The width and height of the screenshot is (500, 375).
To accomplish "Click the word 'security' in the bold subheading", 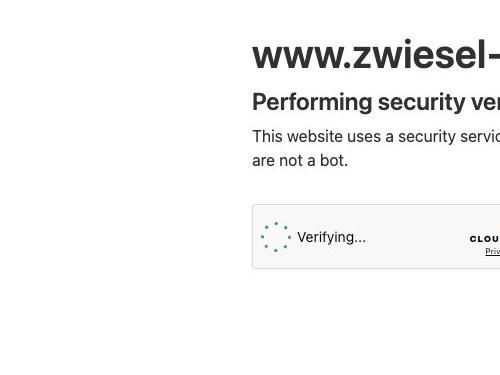I will pyautogui.click(x=422, y=102).
